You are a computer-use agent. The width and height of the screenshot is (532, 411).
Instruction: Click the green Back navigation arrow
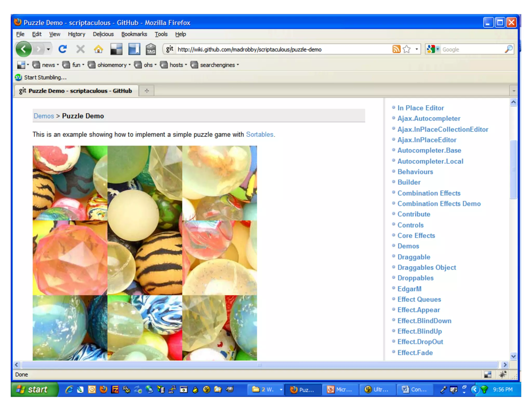click(x=23, y=49)
